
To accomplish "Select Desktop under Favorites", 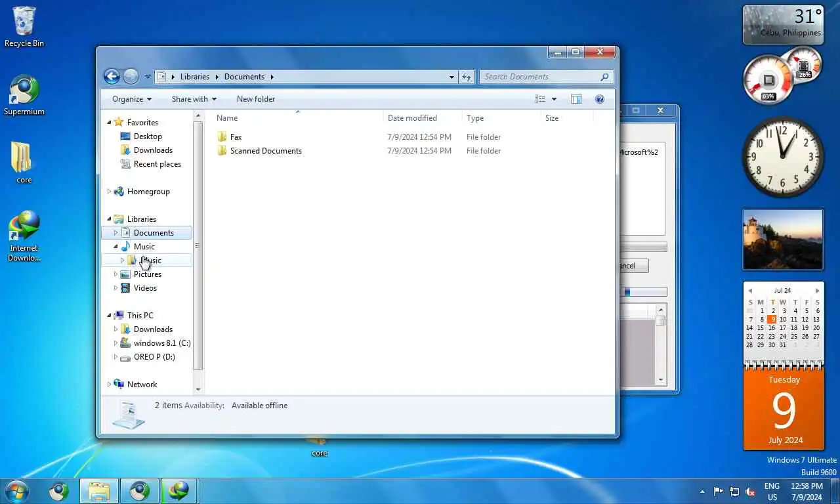I will pyautogui.click(x=148, y=136).
